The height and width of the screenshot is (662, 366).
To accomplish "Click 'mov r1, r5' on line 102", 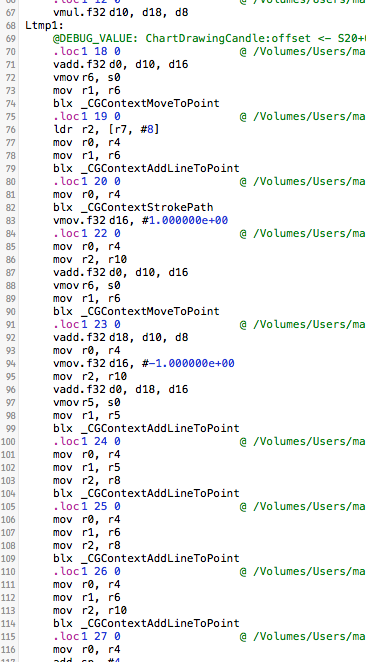I will point(87,468).
